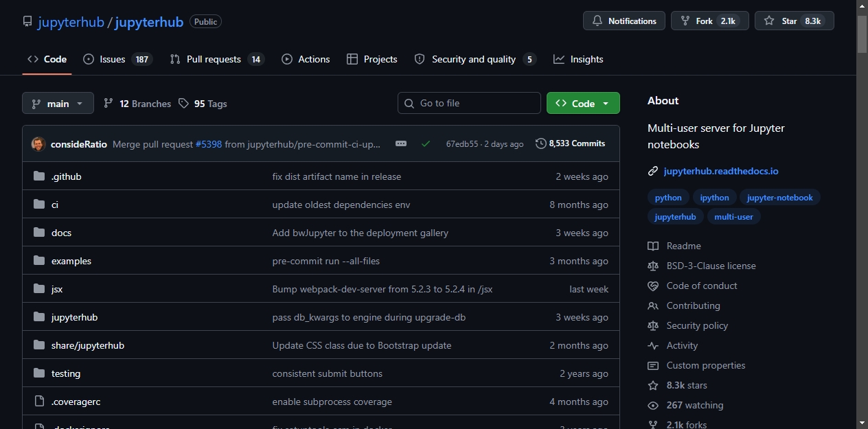
Task: View the 8,533 Commits history
Action: click(x=571, y=143)
